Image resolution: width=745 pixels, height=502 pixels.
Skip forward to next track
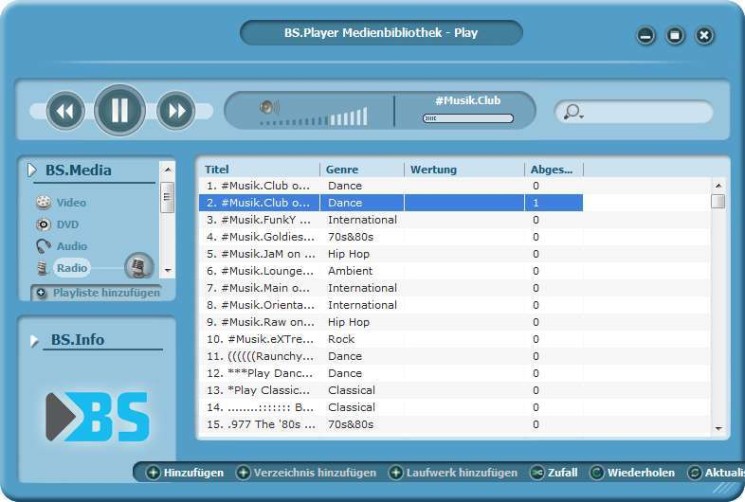click(x=175, y=110)
